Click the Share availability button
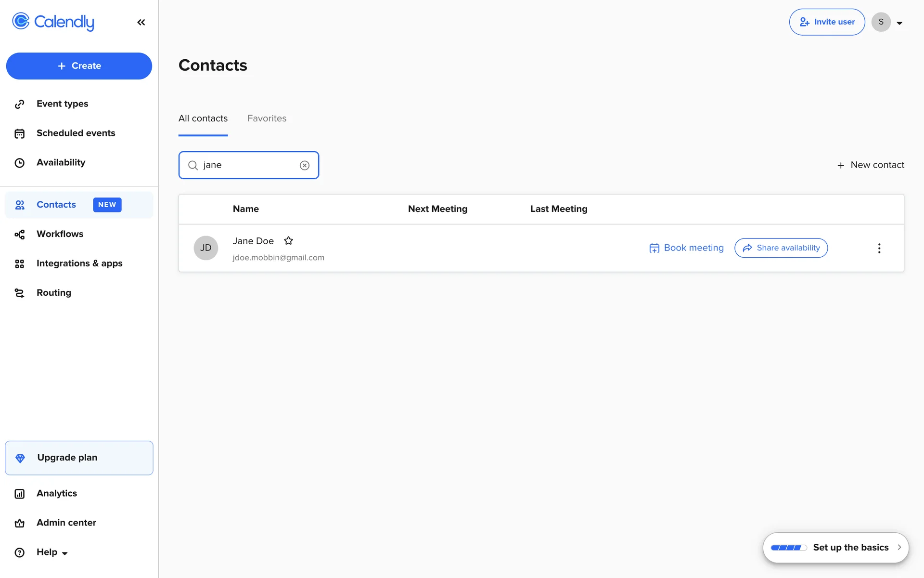 781,248
